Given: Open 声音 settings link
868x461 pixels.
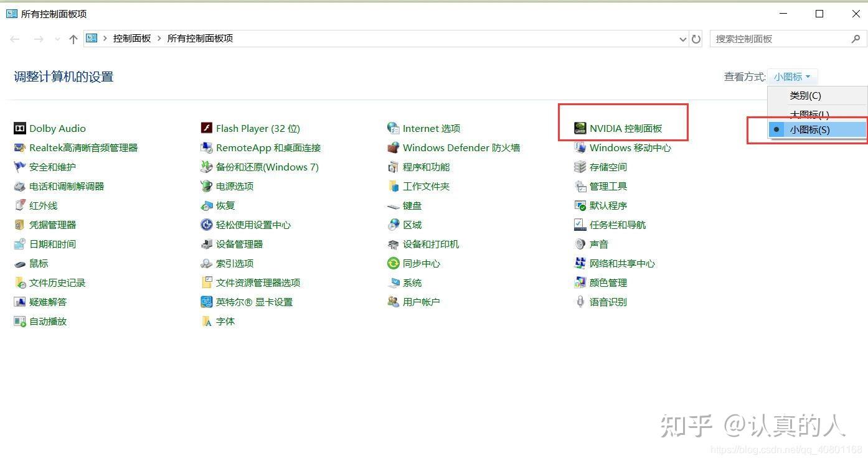Looking at the screenshot, I should click(x=599, y=244).
